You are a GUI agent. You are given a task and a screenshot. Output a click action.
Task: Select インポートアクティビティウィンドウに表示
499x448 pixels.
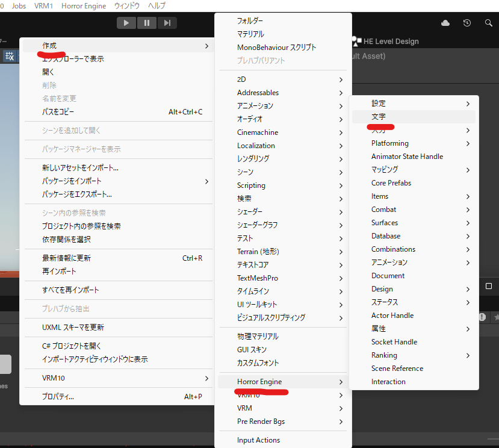pyautogui.click(x=119, y=359)
